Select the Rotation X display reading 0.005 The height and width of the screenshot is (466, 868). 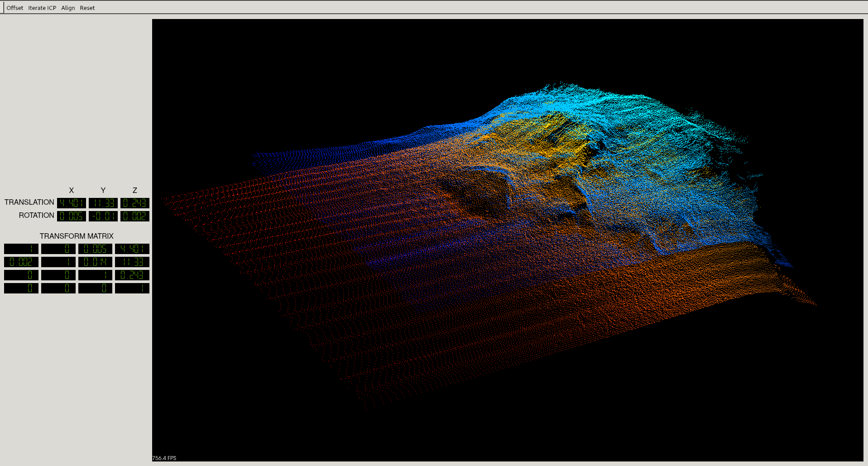(x=72, y=216)
